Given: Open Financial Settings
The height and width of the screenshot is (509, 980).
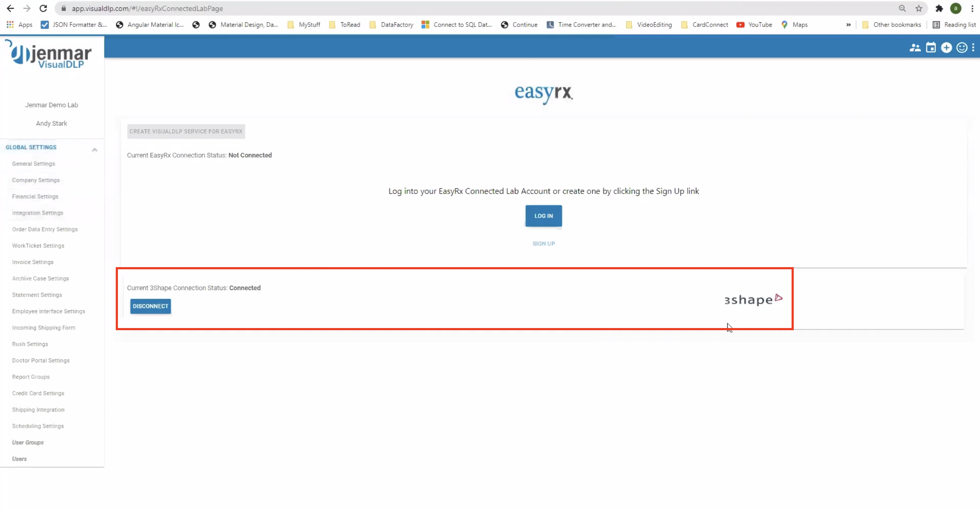Looking at the screenshot, I should [x=35, y=197].
